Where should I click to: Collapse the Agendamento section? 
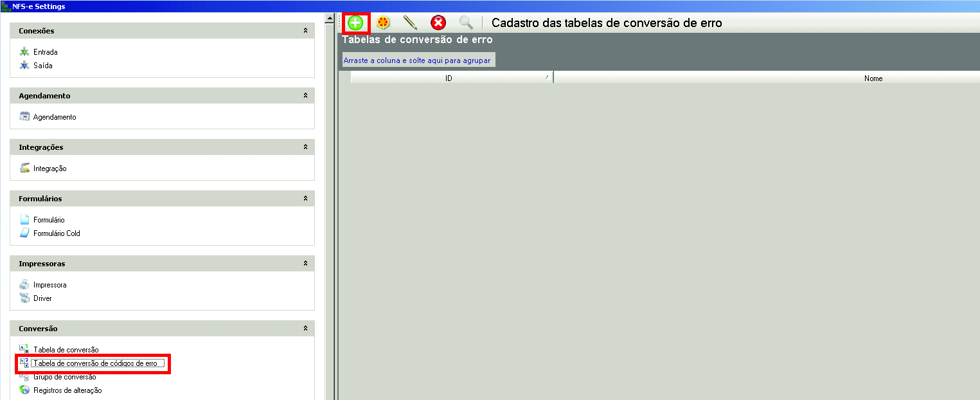coord(305,96)
